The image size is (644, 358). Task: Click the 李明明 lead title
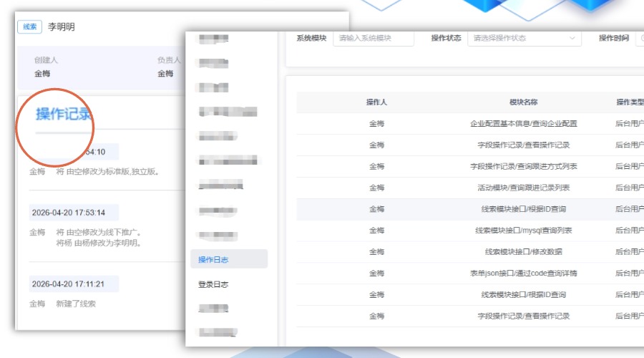62,26
